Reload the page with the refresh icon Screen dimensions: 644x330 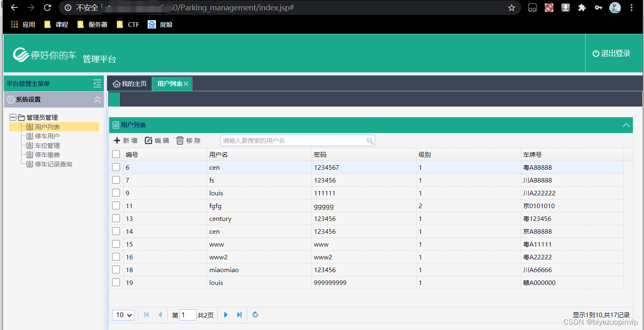[x=48, y=7]
